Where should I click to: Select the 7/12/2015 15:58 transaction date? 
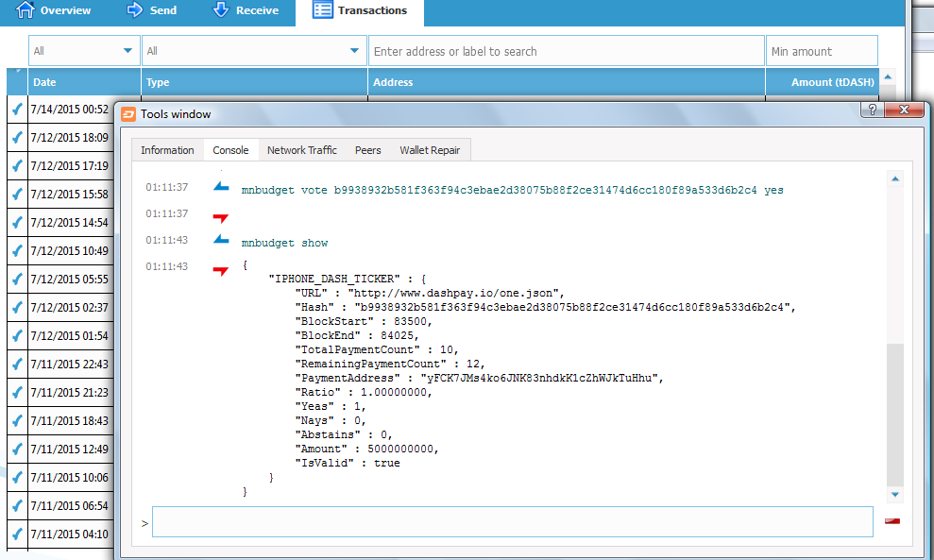(70, 195)
